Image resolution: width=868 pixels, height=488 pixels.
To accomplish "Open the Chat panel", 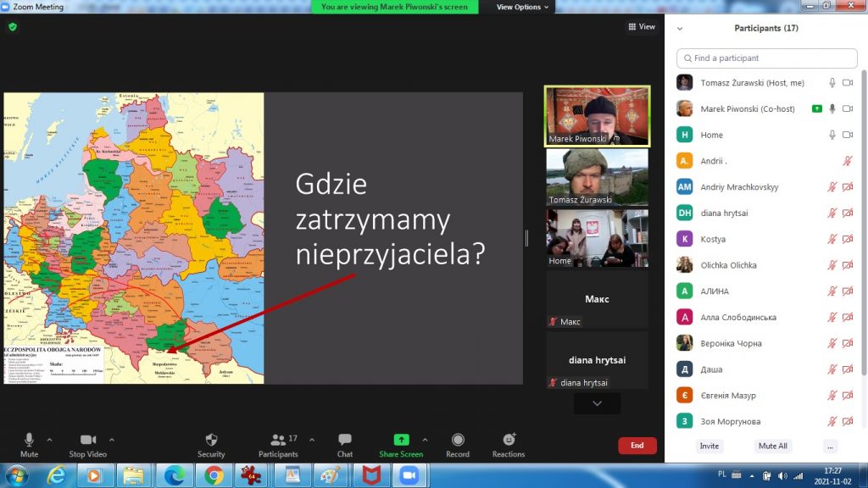I will [x=345, y=440].
